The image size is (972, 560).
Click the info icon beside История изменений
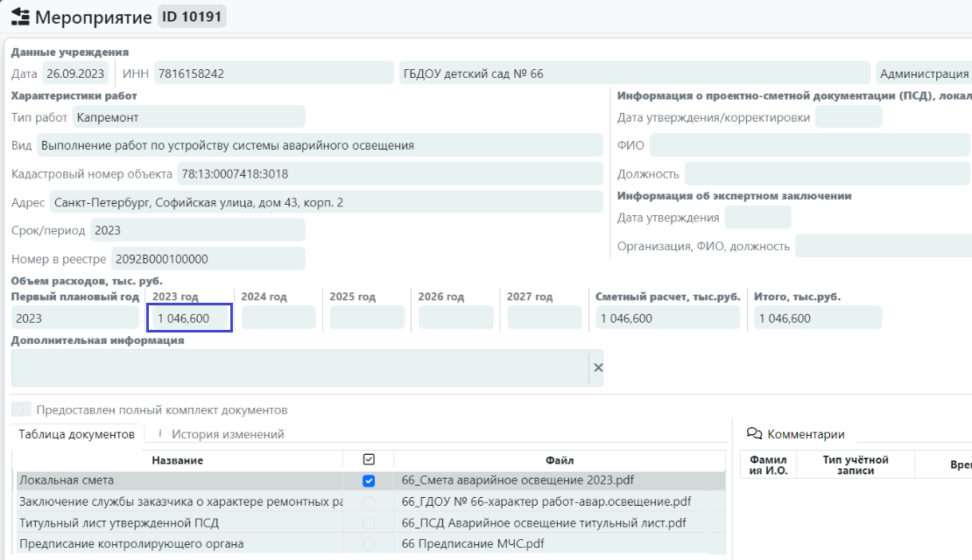159,434
